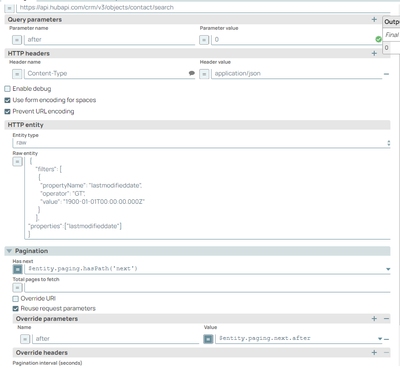Delete the 'after' override parameter row
400x375 pixels.
(387, 339)
